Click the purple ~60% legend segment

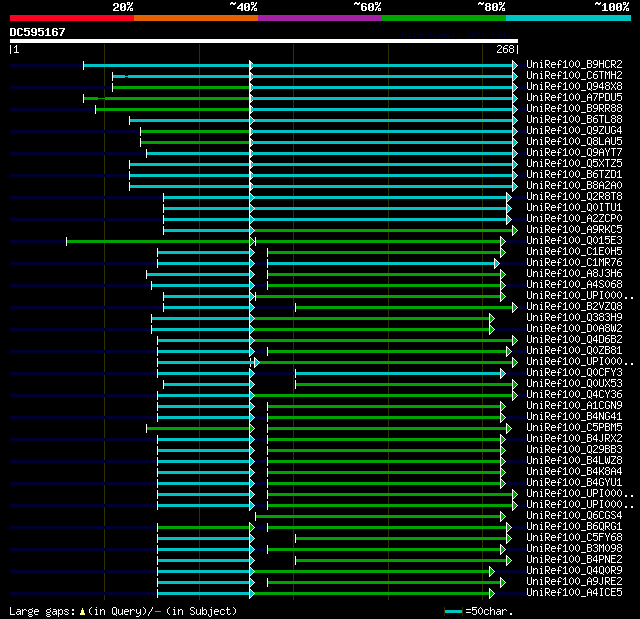pos(320,18)
